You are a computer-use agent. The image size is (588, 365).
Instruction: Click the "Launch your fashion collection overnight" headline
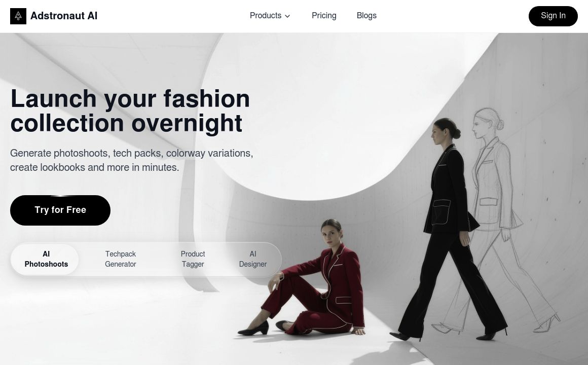pyautogui.click(x=130, y=111)
